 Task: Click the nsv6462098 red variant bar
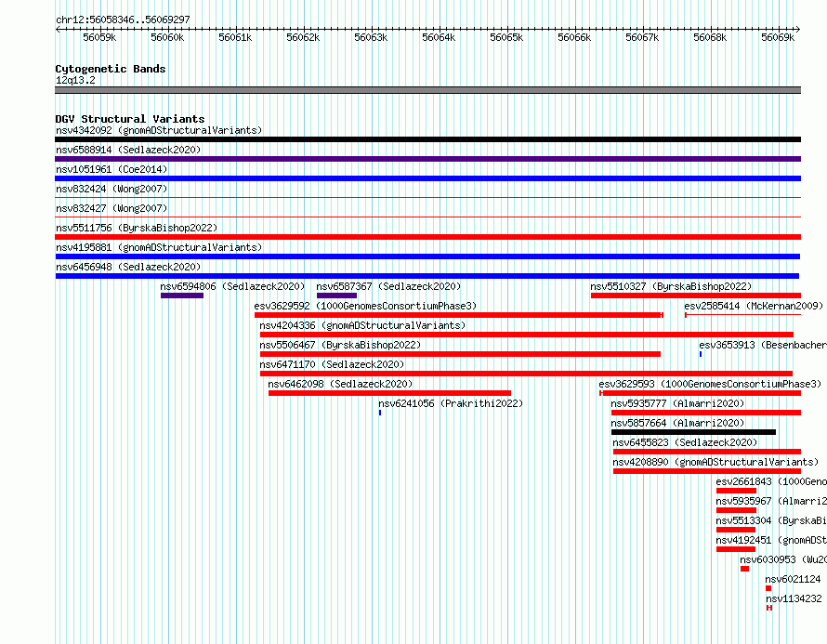[389, 393]
